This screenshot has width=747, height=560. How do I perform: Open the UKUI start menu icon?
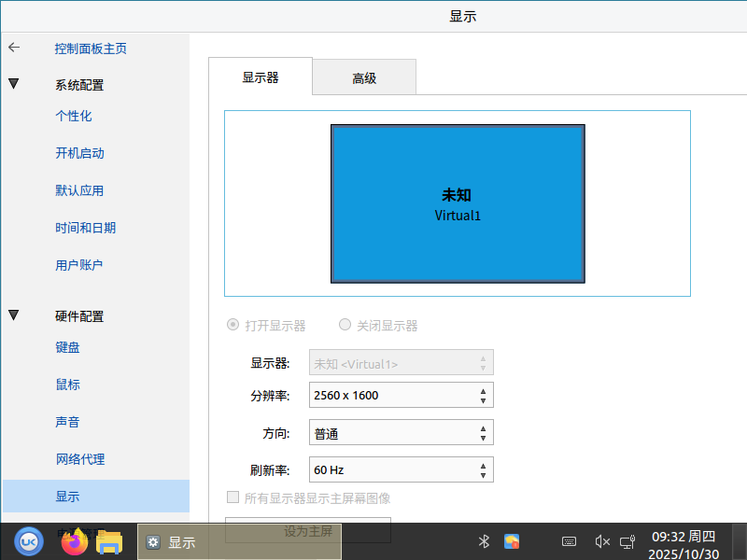point(29,542)
